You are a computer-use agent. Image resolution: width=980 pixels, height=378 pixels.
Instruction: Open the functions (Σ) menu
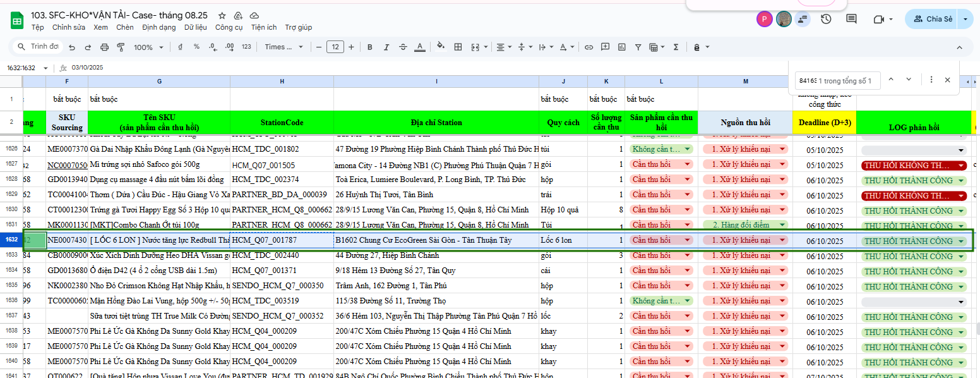[x=676, y=47]
